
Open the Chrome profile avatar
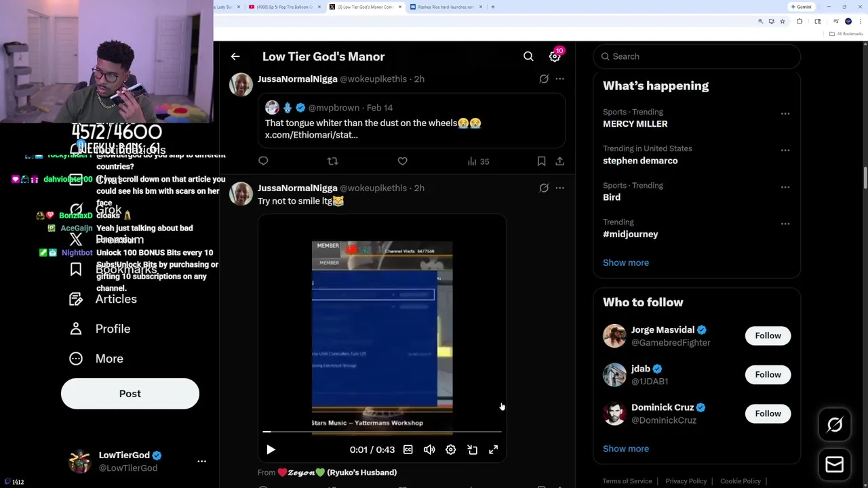point(848,22)
